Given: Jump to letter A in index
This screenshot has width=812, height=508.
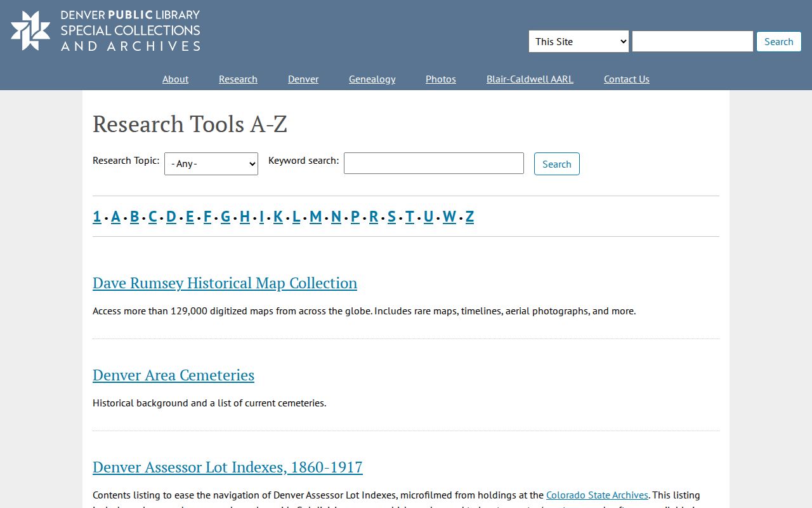Looking at the screenshot, I should pyautogui.click(x=115, y=217).
